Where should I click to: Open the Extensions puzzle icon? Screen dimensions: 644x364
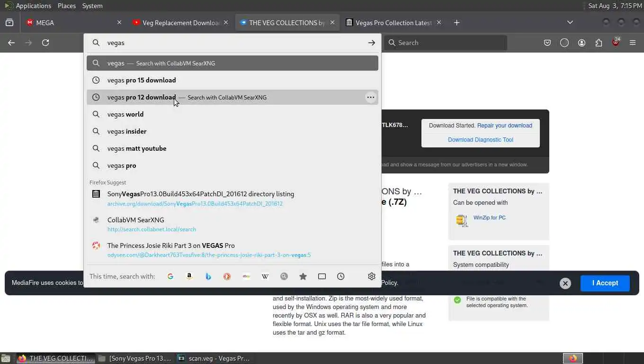point(599,43)
